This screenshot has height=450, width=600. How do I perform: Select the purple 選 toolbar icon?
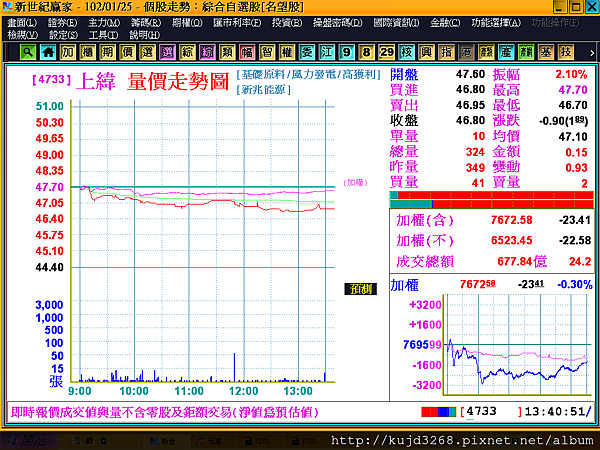tap(168, 52)
